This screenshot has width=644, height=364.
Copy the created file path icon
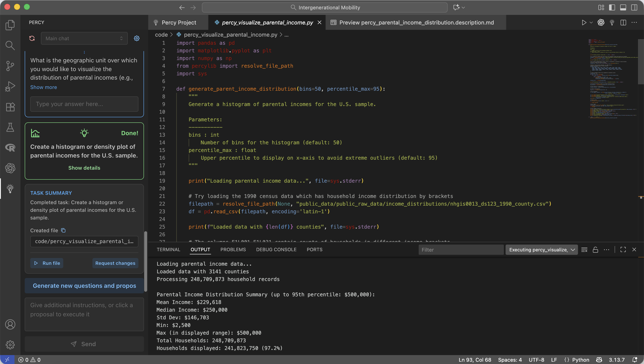coord(63,230)
